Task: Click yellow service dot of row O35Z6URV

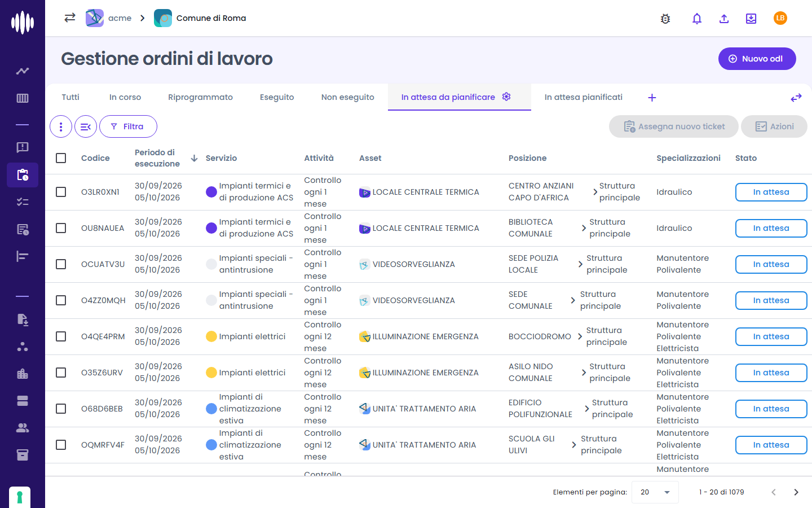Action: point(211,373)
